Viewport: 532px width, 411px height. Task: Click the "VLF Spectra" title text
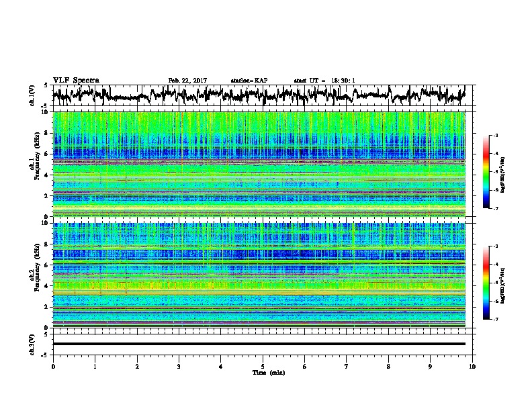tap(76, 81)
